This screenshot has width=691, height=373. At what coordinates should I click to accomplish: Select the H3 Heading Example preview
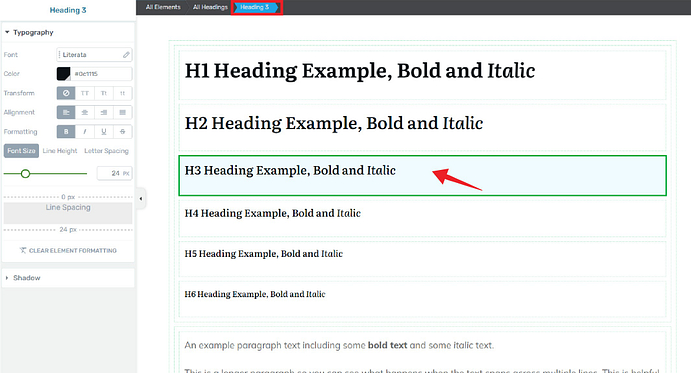(x=422, y=175)
